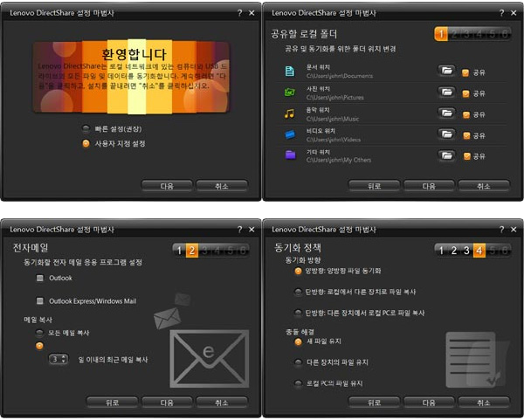Image resolution: width=524 pixels, height=420 pixels.
Task: Select 양방향 파일 동기화 option
Action: pyautogui.click(x=298, y=271)
